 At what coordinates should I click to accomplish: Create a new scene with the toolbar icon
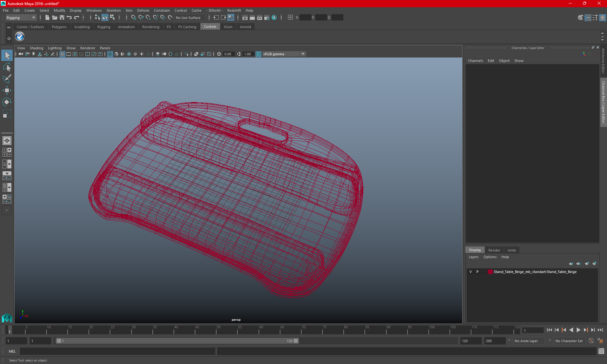pos(47,18)
